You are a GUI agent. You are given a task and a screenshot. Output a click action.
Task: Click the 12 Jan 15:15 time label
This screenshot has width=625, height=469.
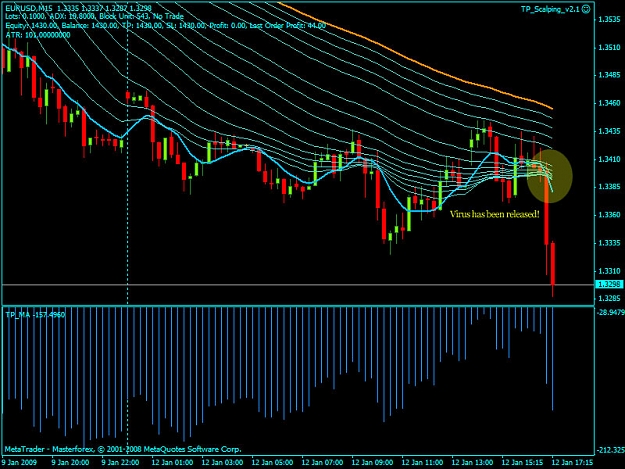(522, 463)
